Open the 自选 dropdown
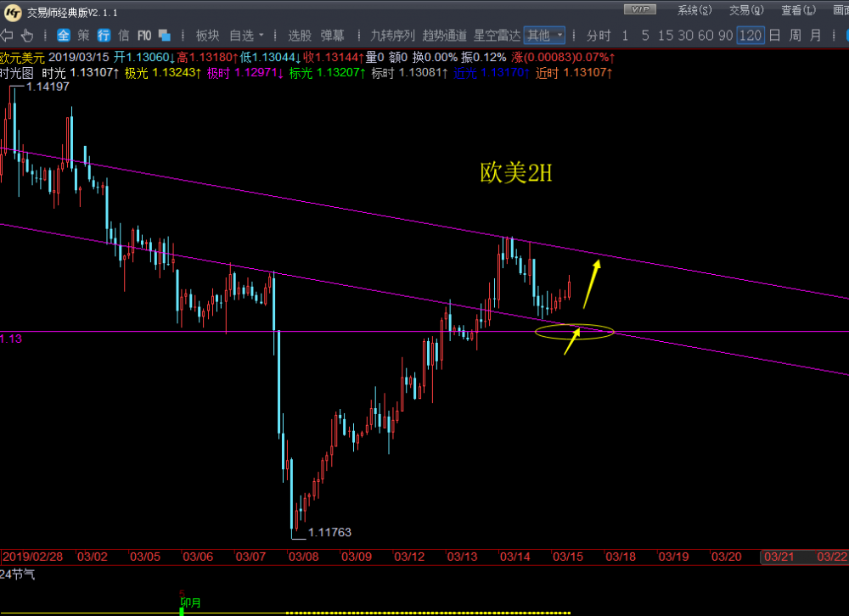 click(246, 36)
